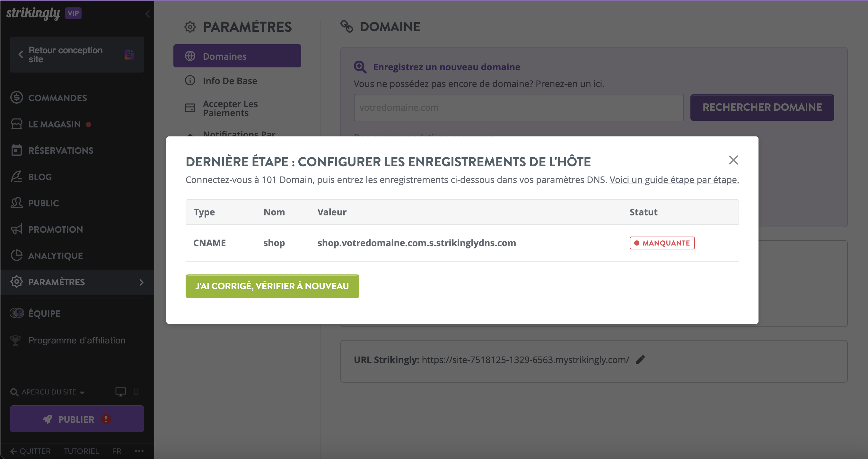Click the red alert icon on Publier
This screenshot has height=459, width=868.
[106, 419]
